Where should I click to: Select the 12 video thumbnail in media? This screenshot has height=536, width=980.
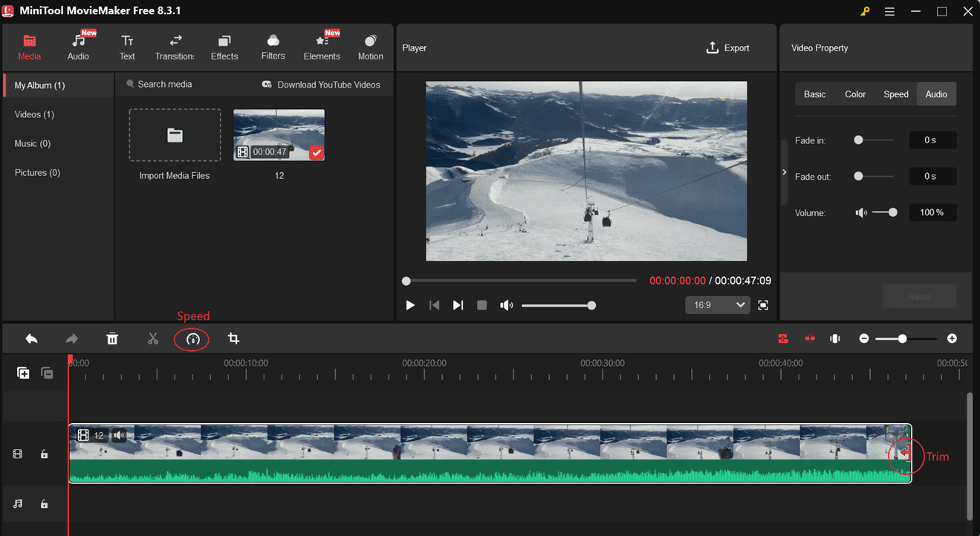(279, 135)
